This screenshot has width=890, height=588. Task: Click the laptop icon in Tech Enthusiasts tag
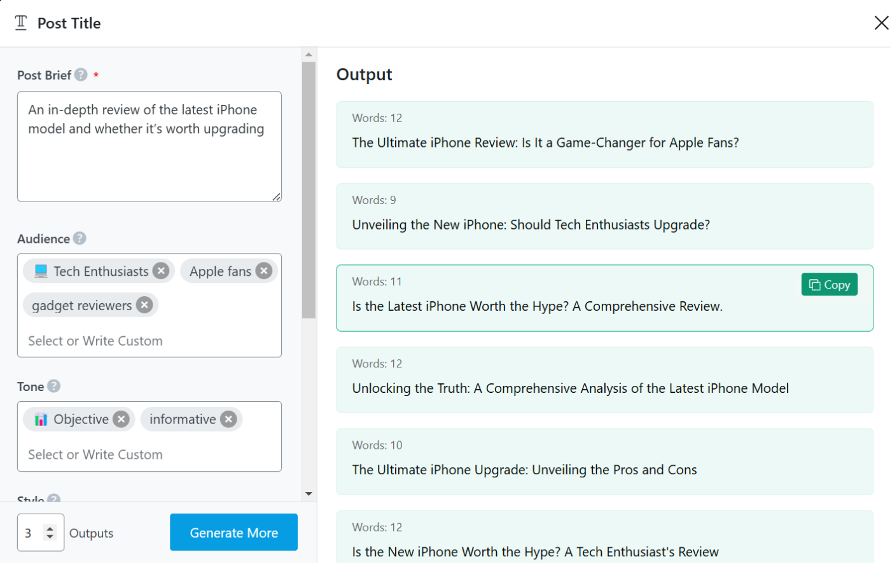click(x=41, y=271)
